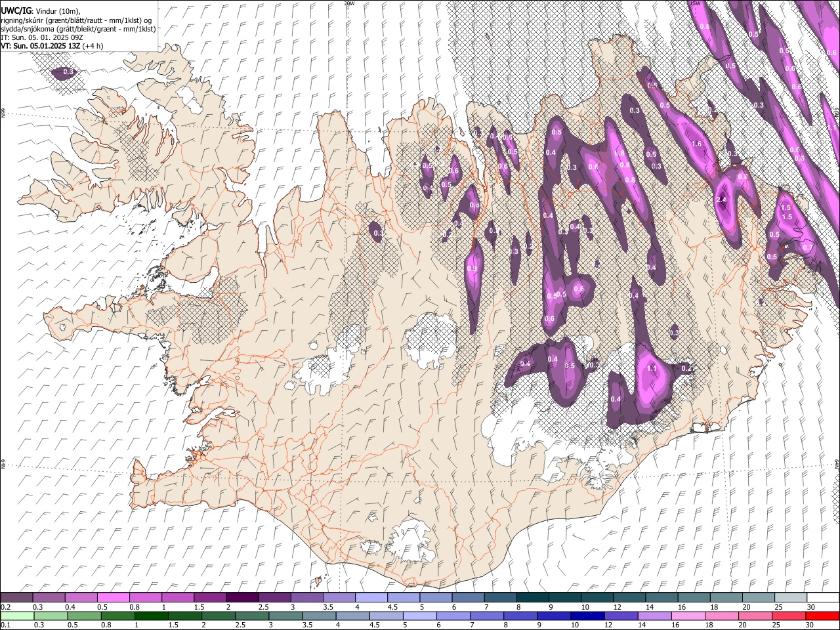Select the deep blue rain-legend swatch between 10 and 12
The image size is (840, 630).
click(x=587, y=616)
